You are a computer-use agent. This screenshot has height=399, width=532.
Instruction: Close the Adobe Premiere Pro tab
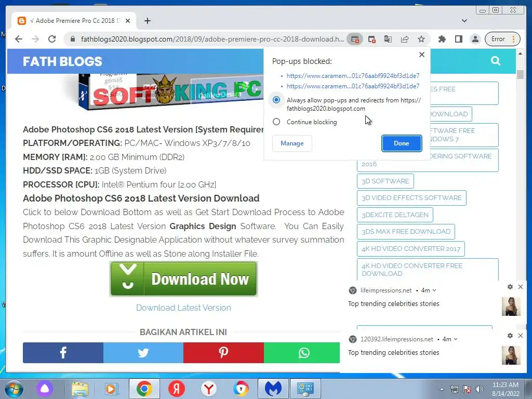pos(128,21)
